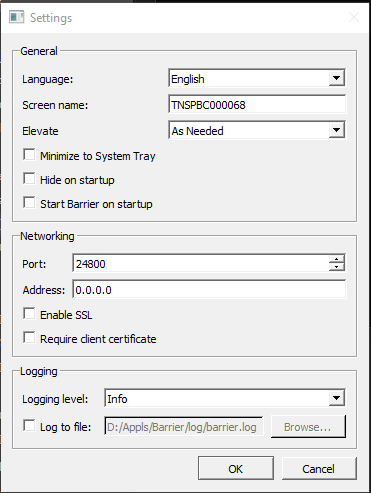Open the Language dropdown set to English
Screen dimensions: 371x493
coord(257,78)
